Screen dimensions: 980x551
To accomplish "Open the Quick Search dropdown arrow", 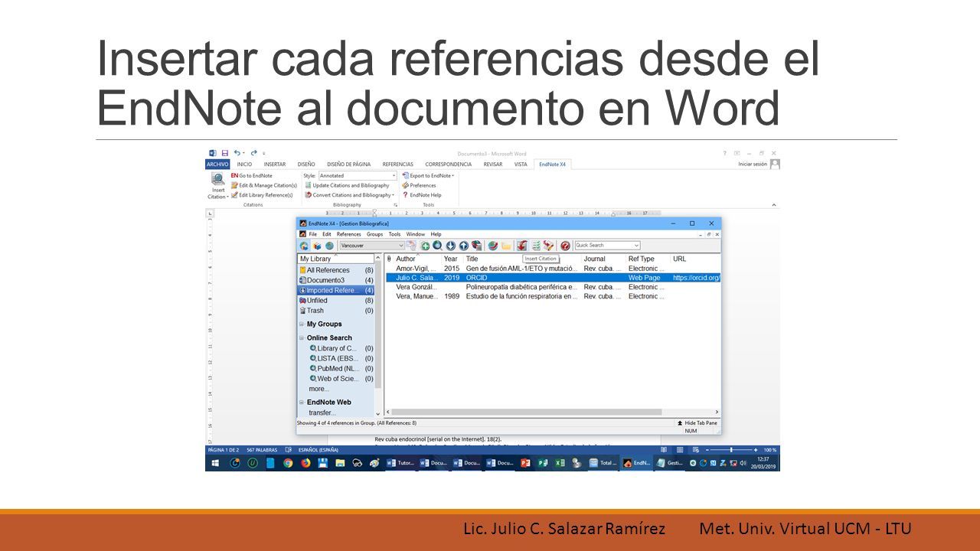I will point(635,246).
